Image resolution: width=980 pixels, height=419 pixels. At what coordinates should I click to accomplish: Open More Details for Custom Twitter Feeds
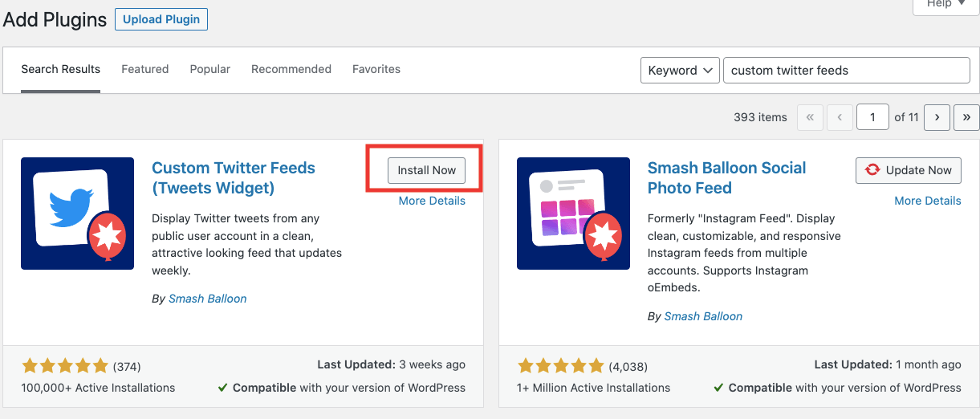432,201
